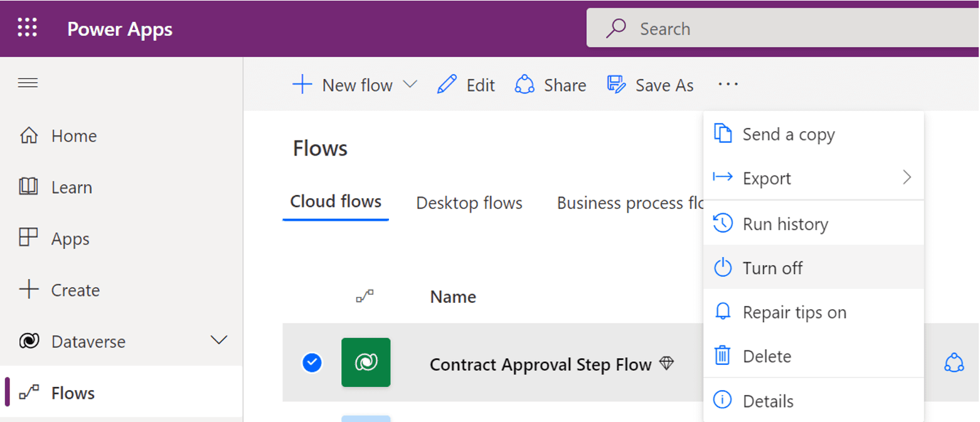Sort by the Name column header
This screenshot has width=980, height=422.
453,297
